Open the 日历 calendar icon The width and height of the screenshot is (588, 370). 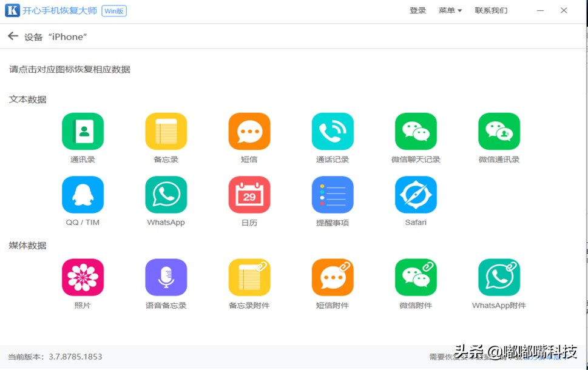(x=249, y=194)
